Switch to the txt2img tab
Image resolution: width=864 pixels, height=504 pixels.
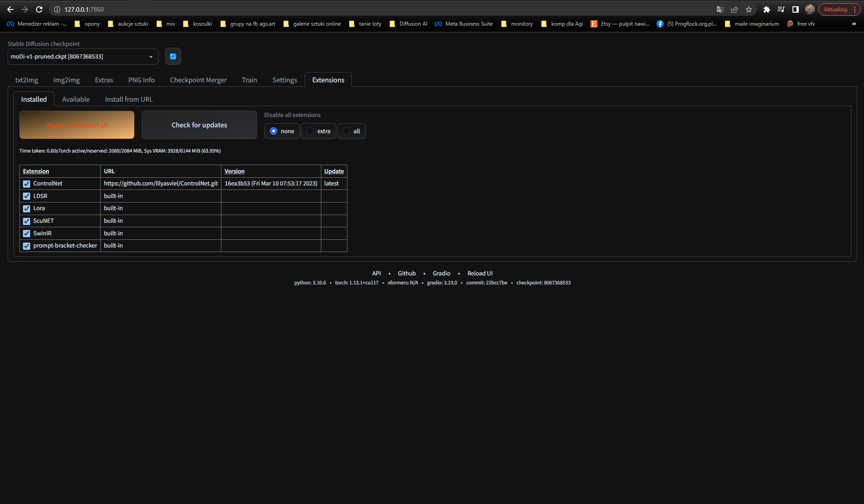pyautogui.click(x=27, y=80)
